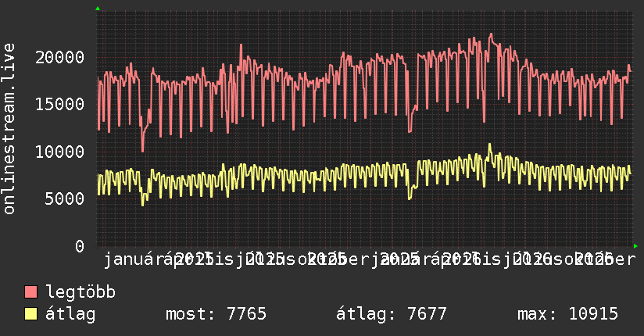Click the átlag: 7677 average statistic
The image size is (644, 336).
click(391, 314)
